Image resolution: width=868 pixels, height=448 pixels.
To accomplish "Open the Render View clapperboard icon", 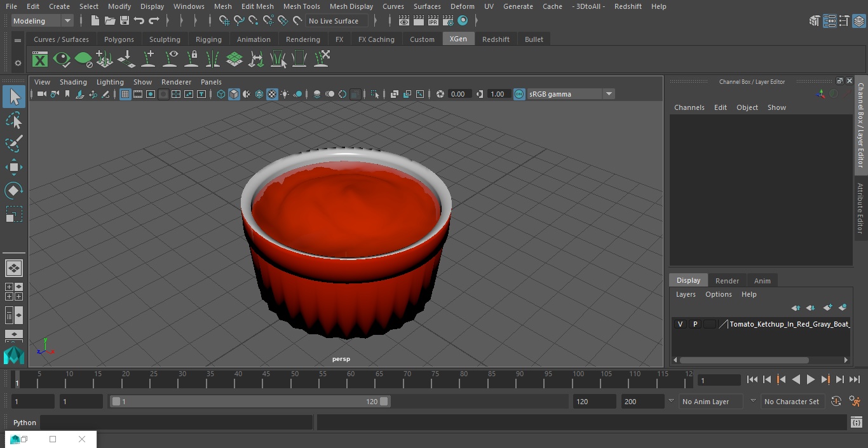I will 404,21.
